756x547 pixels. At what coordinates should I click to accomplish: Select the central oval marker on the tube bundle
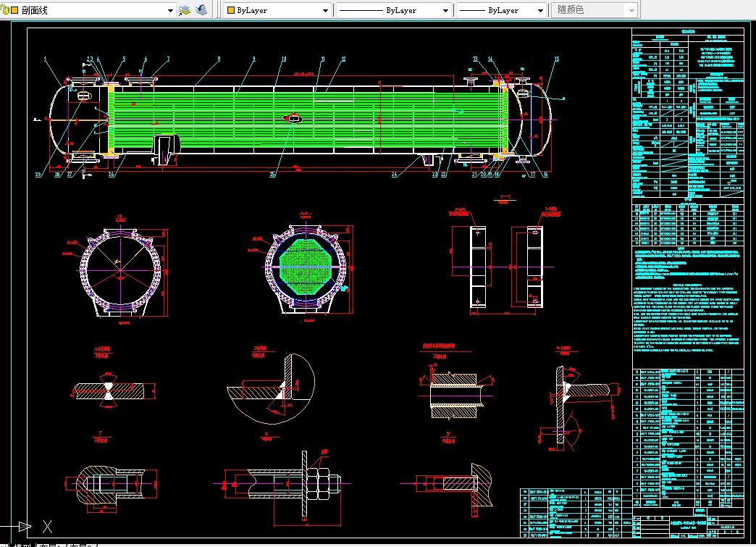[x=293, y=118]
